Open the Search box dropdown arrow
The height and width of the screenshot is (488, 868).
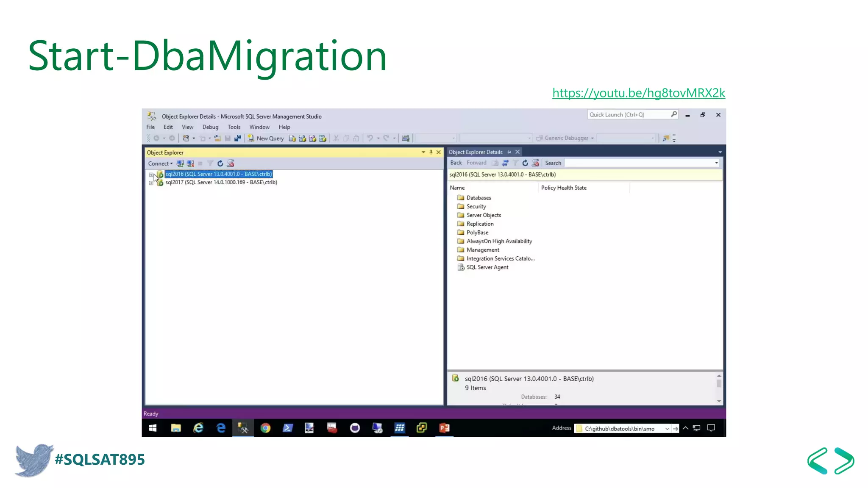(x=716, y=163)
